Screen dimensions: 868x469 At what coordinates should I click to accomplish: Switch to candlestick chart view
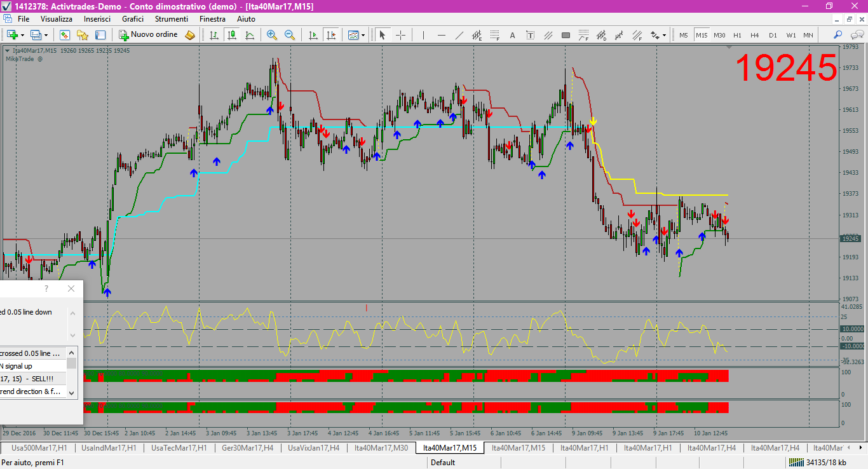tap(233, 35)
